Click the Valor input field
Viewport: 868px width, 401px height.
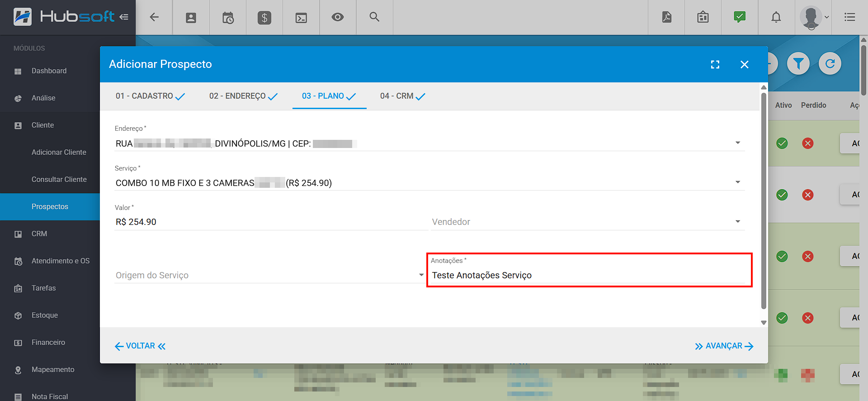click(x=271, y=222)
